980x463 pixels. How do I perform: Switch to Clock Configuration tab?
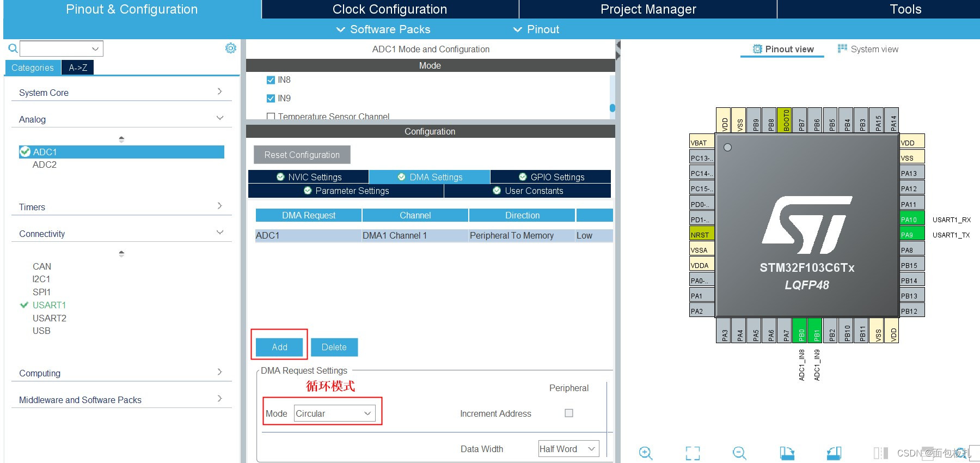[390, 9]
